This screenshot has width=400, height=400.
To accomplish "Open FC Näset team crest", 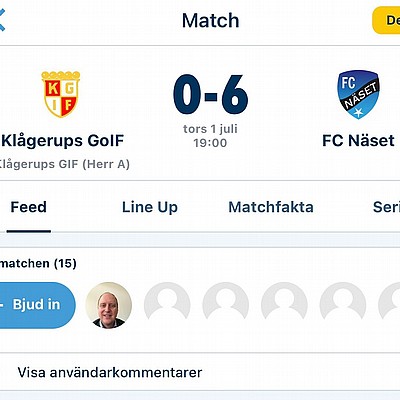I will (358, 94).
